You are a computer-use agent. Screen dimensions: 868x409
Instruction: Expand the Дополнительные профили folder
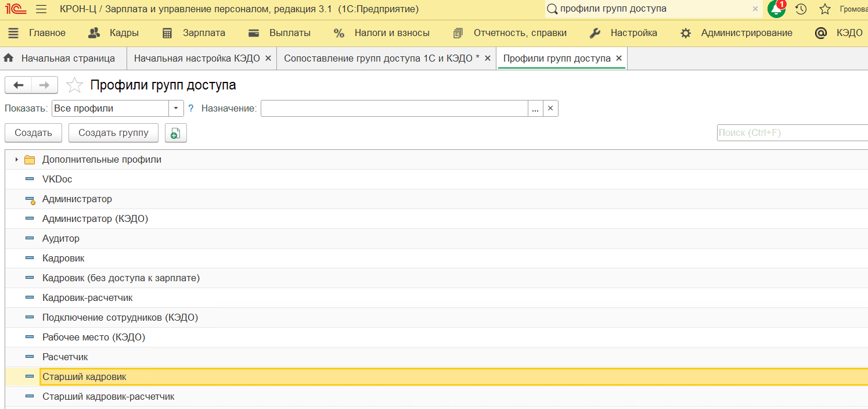17,160
